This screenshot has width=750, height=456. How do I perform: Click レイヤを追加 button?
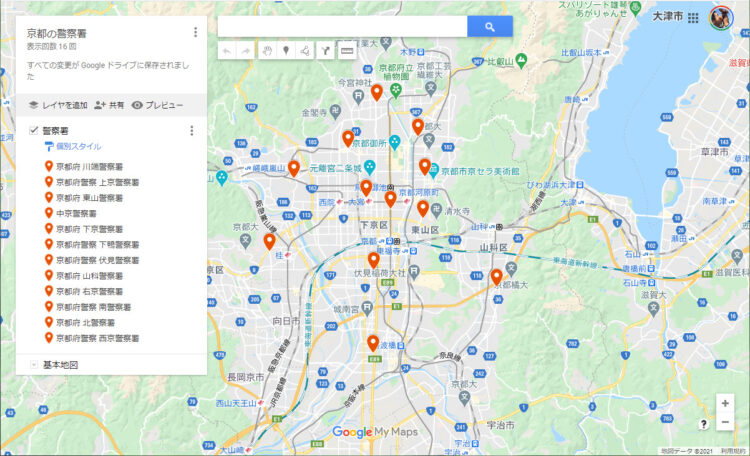click(x=58, y=105)
